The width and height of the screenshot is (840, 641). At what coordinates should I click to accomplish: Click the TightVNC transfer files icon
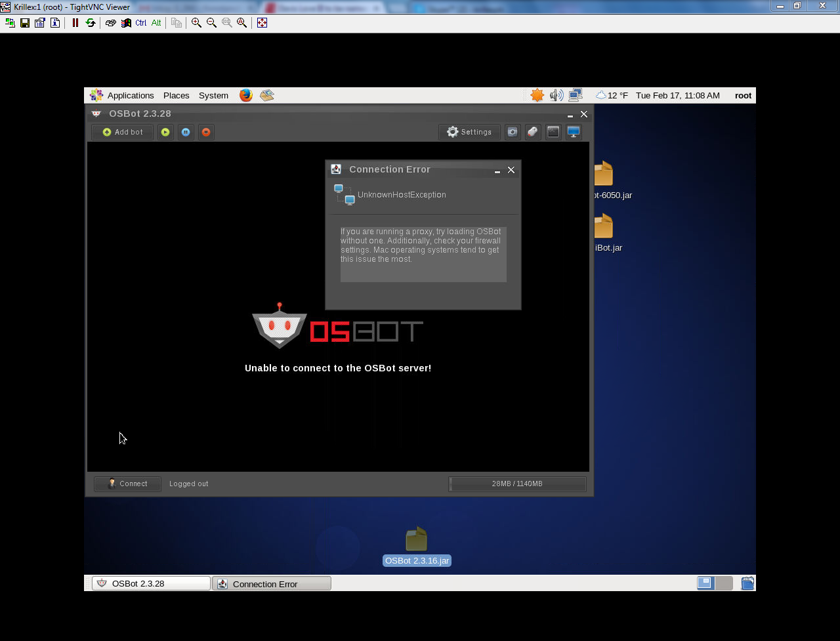coord(176,22)
